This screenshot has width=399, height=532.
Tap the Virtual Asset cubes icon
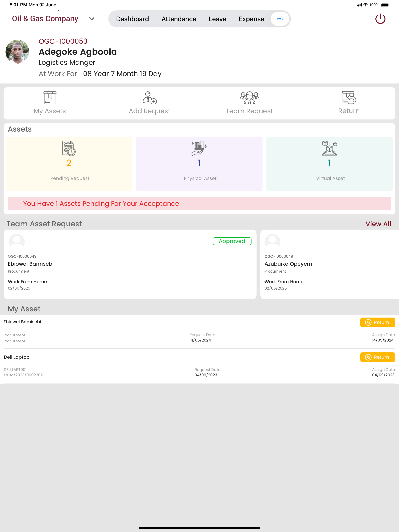[x=329, y=148]
